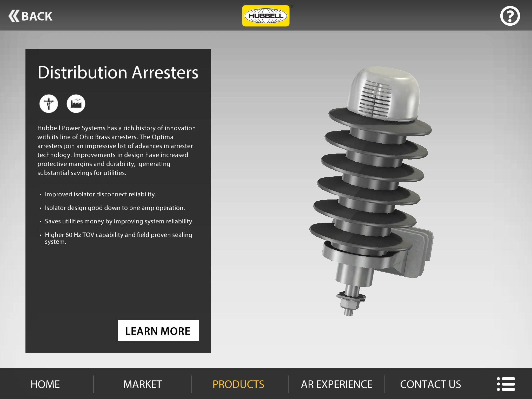Click the LEARN MORE button

pos(158,331)
